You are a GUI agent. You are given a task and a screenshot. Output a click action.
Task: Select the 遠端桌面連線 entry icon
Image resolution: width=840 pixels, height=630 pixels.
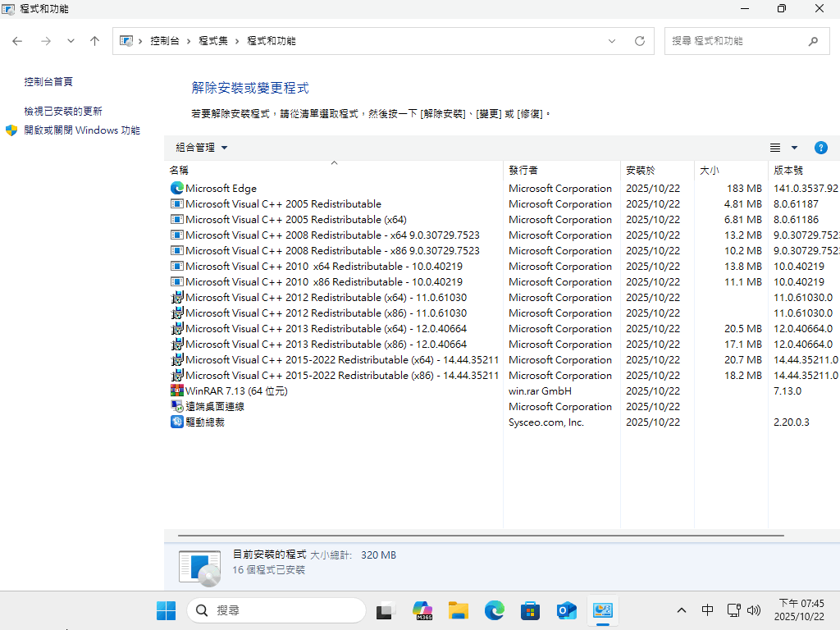(176, 407)
